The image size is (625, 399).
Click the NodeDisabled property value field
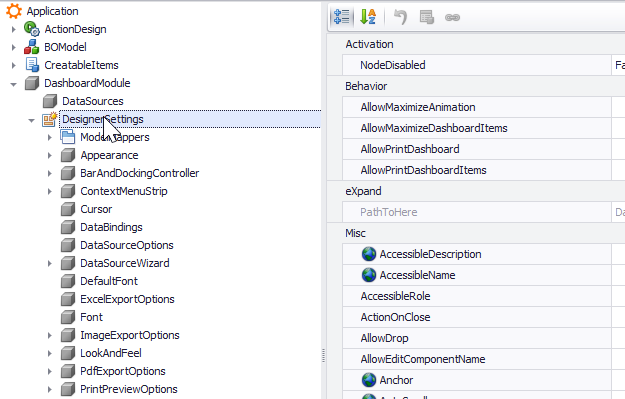click(618, 65)
